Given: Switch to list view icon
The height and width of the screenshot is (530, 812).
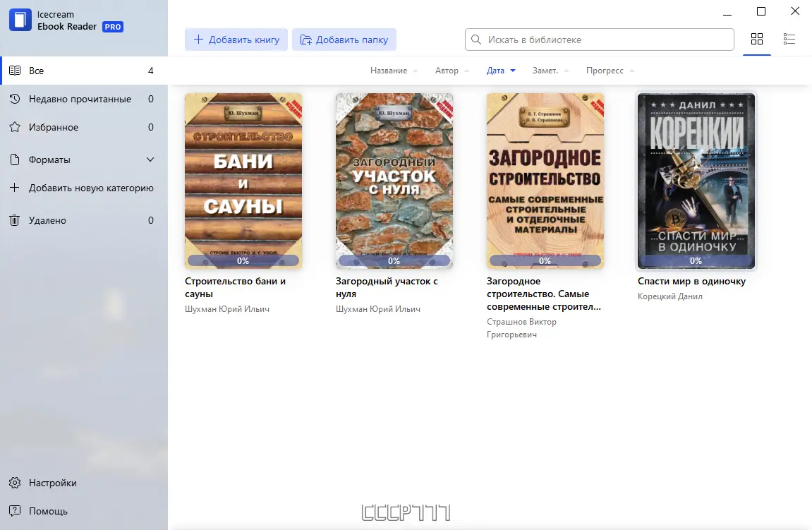Looking at the screenshot, I should 789,39.
